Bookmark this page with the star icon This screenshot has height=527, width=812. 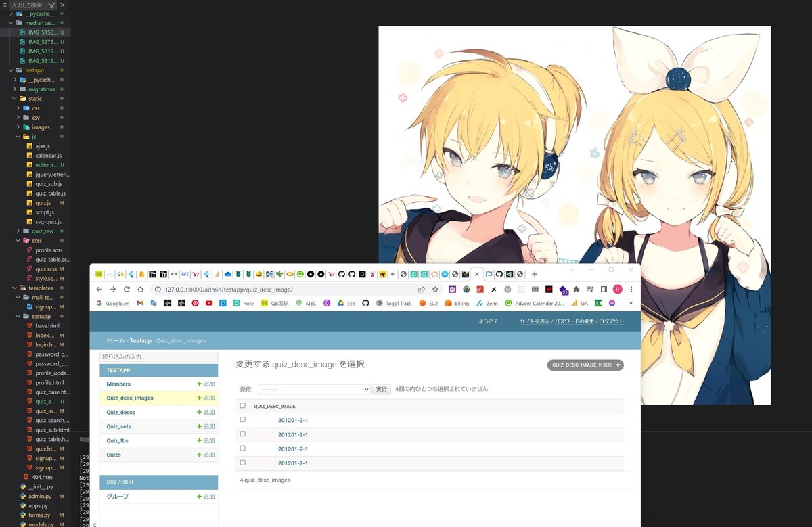coord(435,289)
